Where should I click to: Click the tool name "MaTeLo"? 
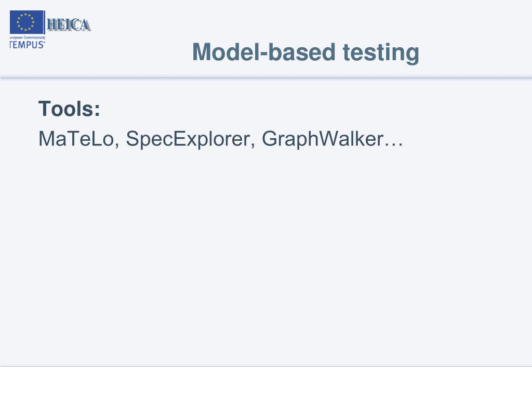pyautogui.click(x=76, y=139)
